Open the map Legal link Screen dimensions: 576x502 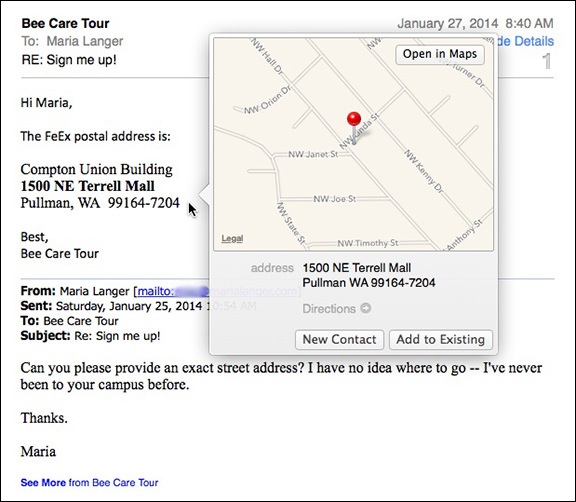tap(232, 238)
